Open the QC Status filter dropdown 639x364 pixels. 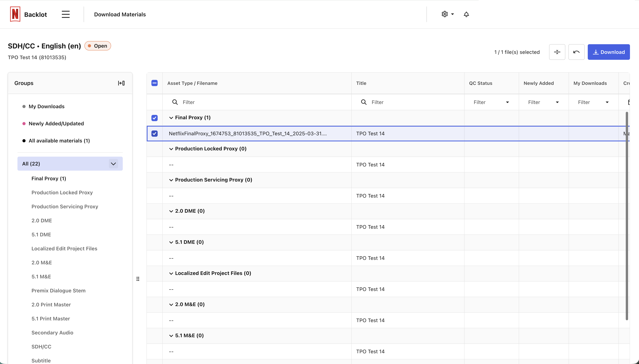tap(491, 102)
